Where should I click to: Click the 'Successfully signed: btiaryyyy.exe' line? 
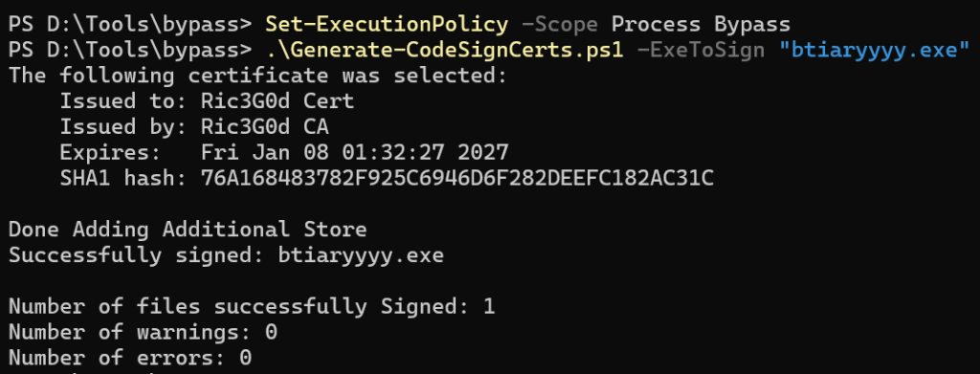pos(226,254)
